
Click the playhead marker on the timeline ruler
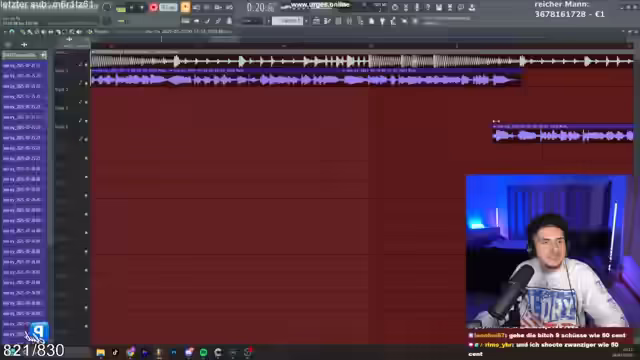coord(161,39)
